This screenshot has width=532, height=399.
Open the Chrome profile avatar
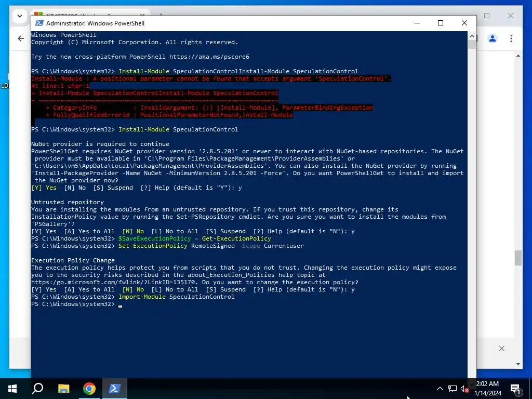[x=493, y=38]
